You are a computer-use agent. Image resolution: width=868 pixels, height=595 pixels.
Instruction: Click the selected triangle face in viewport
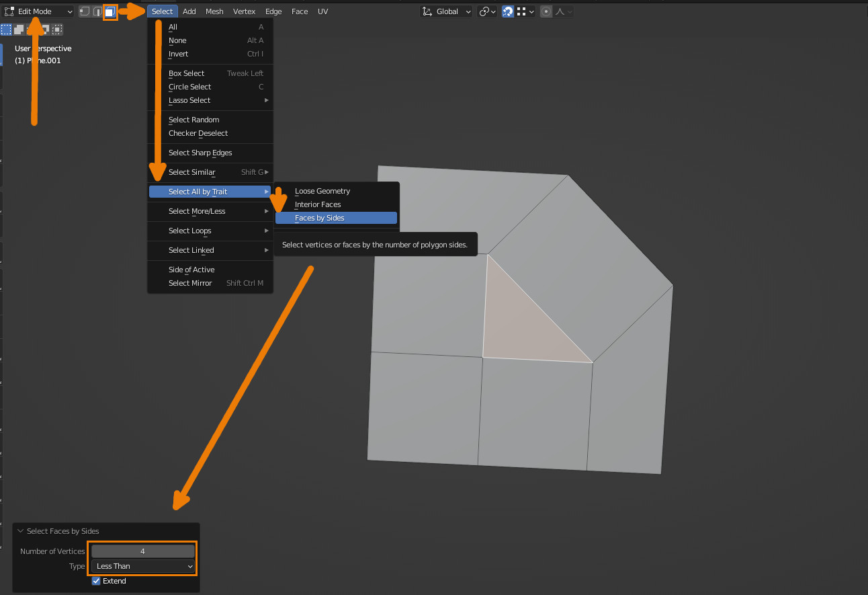520,325
